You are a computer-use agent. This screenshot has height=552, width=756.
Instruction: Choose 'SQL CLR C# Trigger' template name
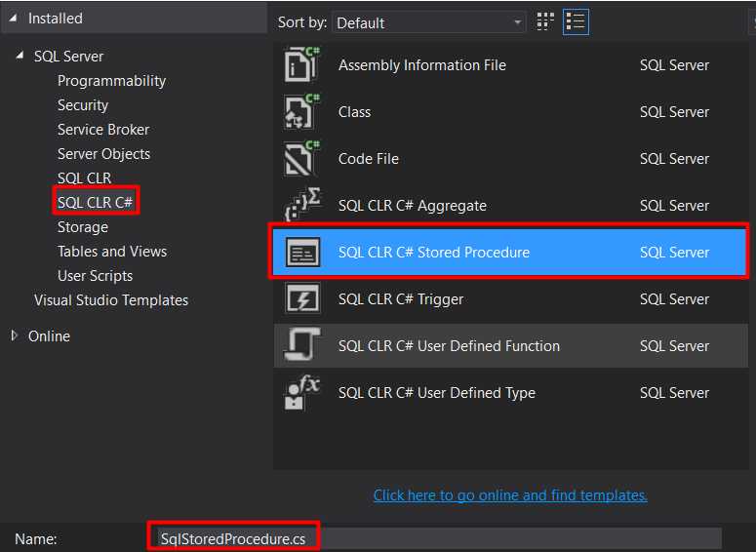[x=401, y=298]
